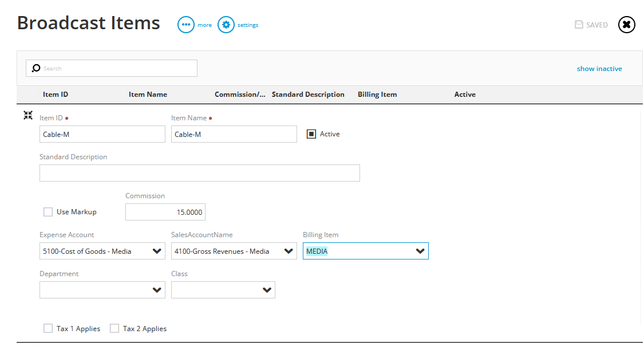Image resolution: width=644 pixels, height=346 pixels.
Task: Open the more options circle icon
Action: tap(185, 25)
